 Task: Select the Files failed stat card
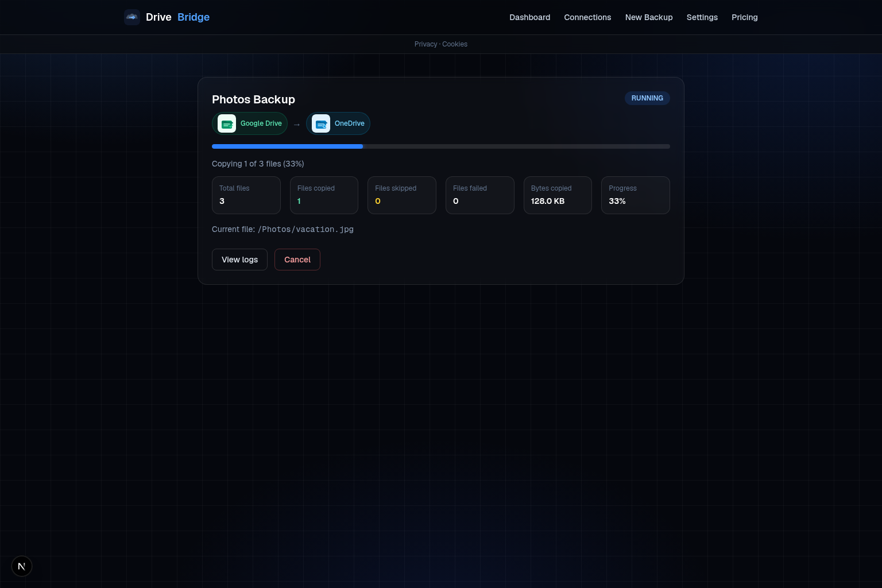tap(480, 195)
